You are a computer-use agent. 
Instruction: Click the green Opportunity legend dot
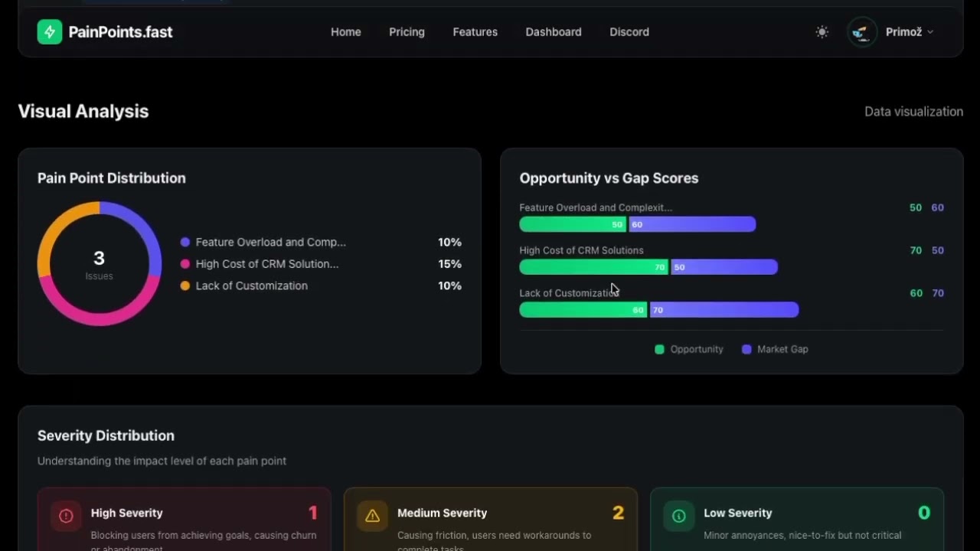[660, 349]
